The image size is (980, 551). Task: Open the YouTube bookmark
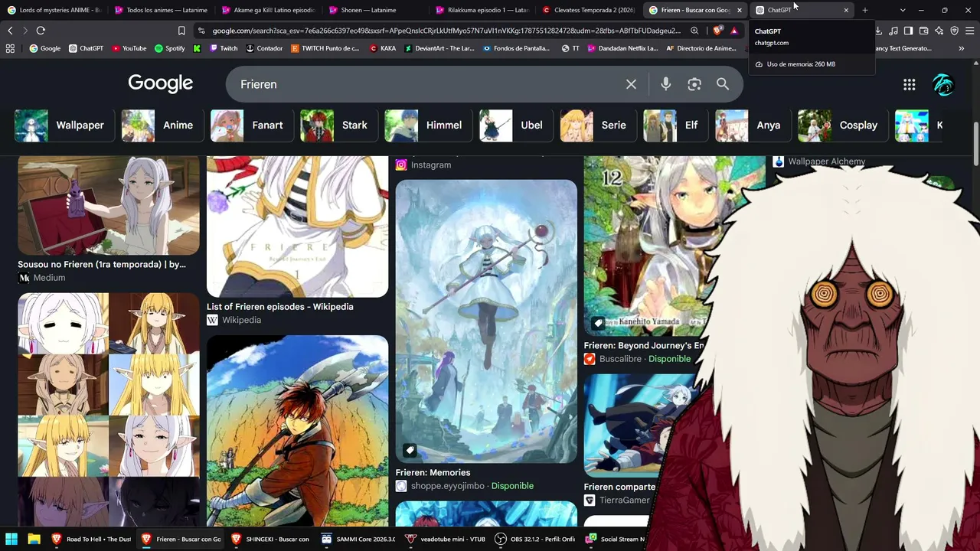click(x=129, y=48)
